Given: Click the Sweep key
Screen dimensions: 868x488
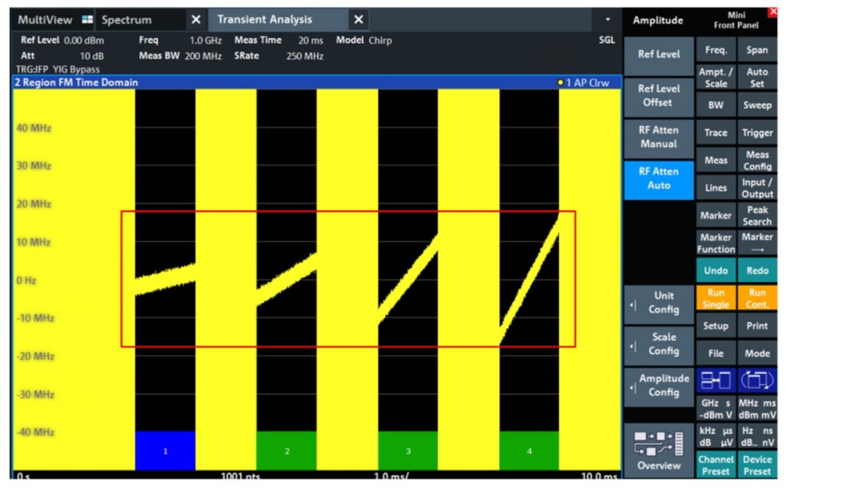Looking at the screenshot, I should [x=757, y=106].
